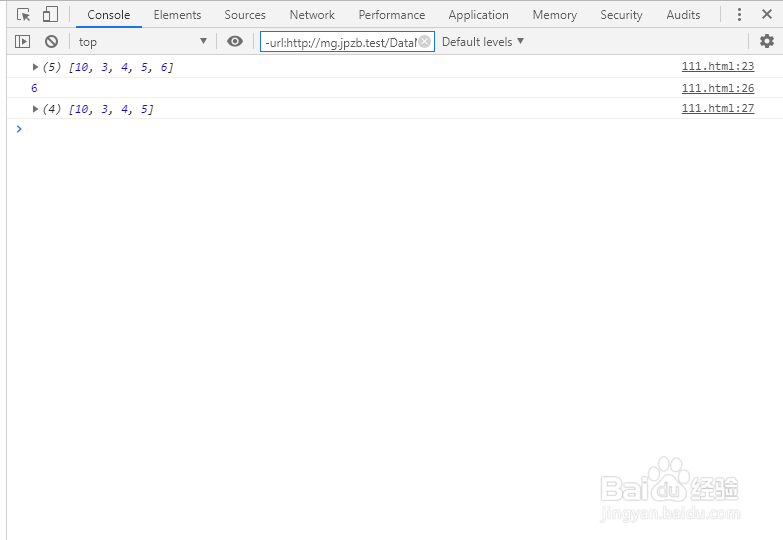Go to the Performance tab
Viewport: 783px width, 540px height.
[392, 15]
